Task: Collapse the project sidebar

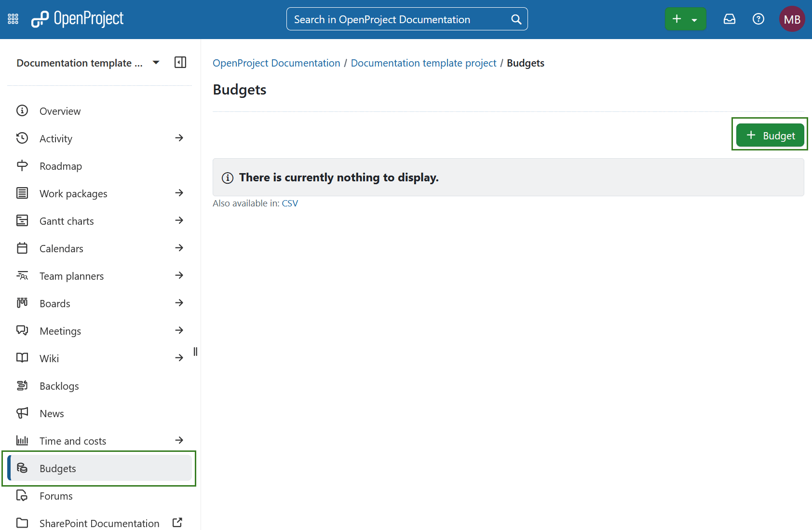Action: [x=180, y=63]
